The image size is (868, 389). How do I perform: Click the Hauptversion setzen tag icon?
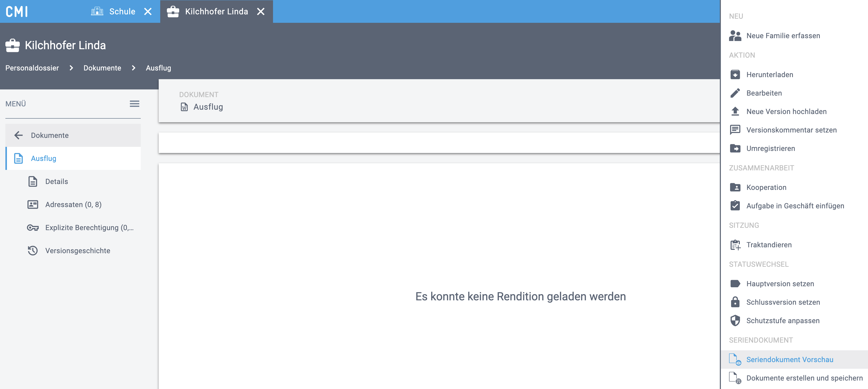[735, 284]
